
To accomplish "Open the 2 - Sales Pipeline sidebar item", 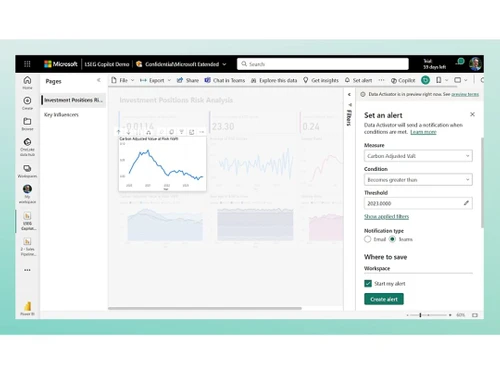I will click(x=28, y=247).
